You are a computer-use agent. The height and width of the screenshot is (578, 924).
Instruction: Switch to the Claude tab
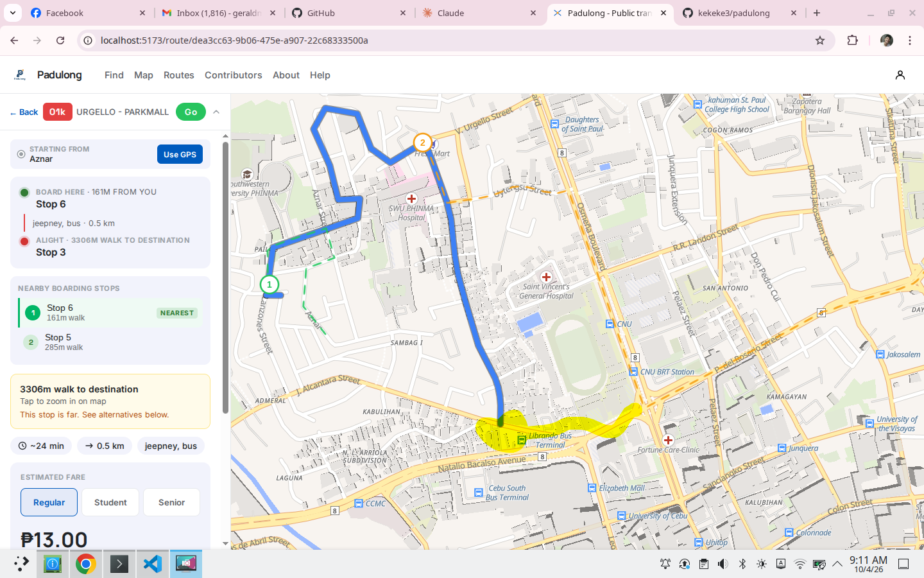479,13
